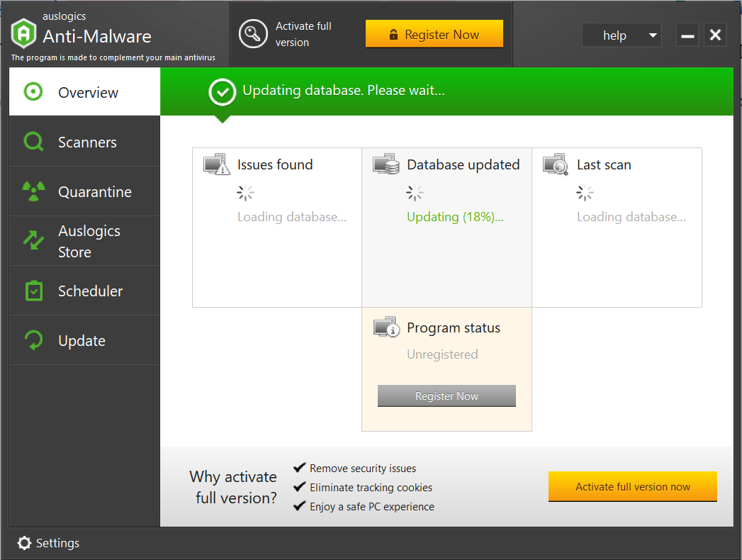Screen dimensions: 742x560
Task: Click the Last scan monitor icon
Action: tap(556, 164)
